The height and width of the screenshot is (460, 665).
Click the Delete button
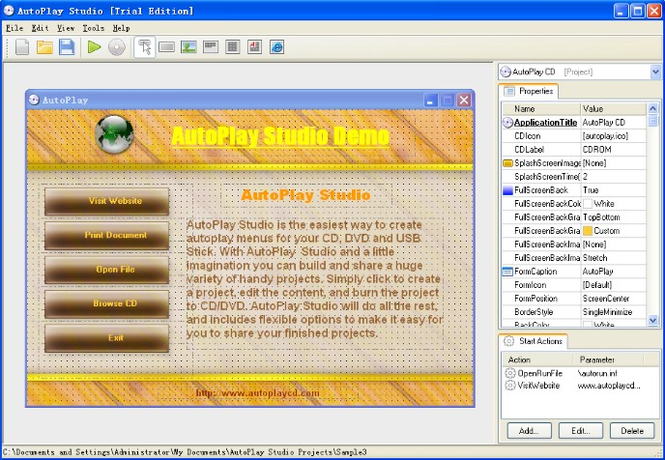pos(632,431)
